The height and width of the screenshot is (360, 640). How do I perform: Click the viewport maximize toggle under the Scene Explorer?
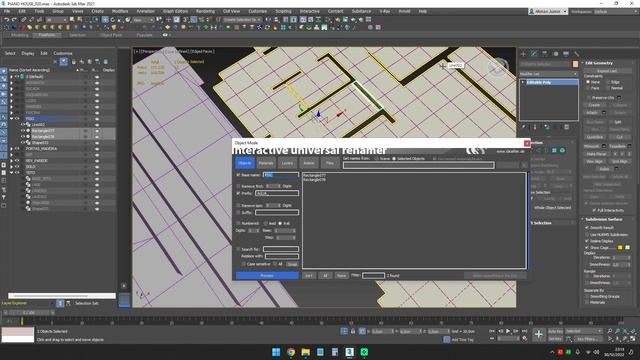(124, 301)
